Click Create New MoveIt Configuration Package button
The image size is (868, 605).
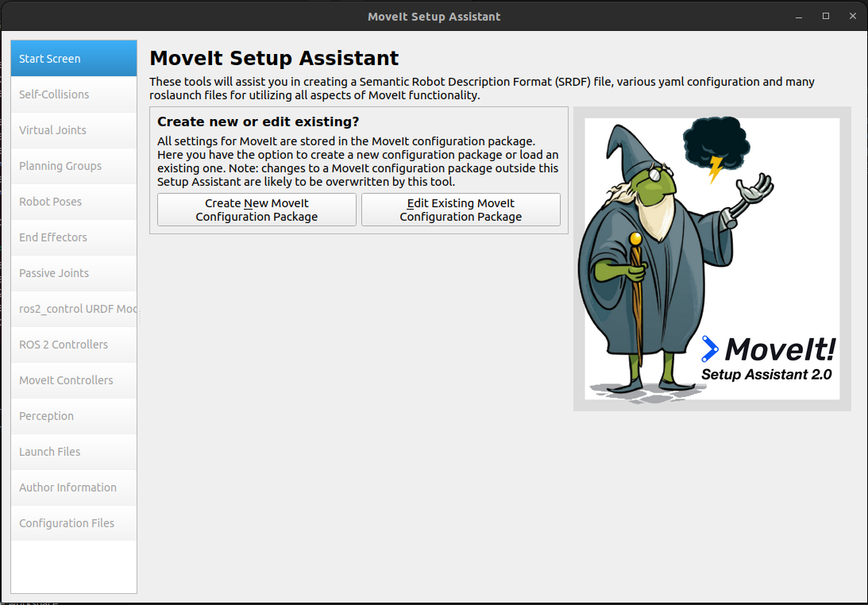coord(257,210)
